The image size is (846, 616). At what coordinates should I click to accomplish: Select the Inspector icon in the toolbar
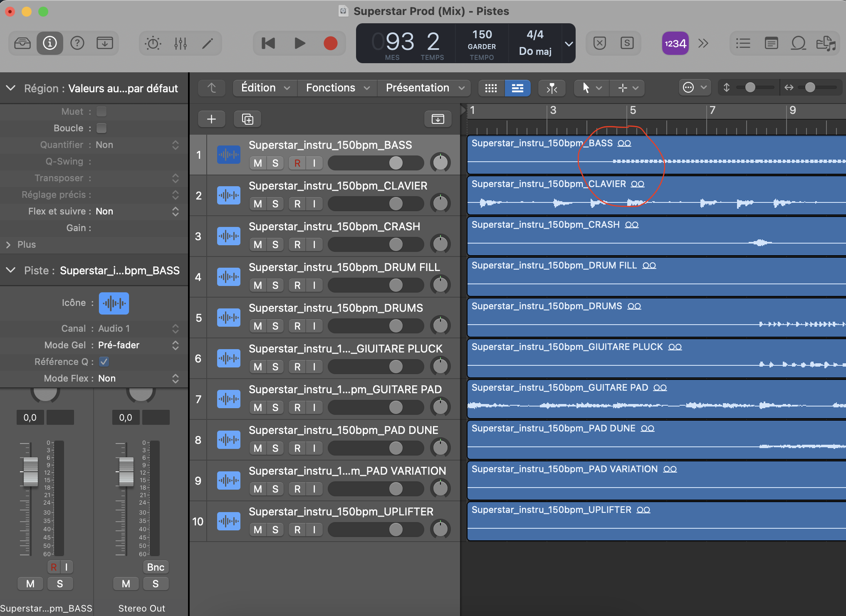(x=50, y=43)
